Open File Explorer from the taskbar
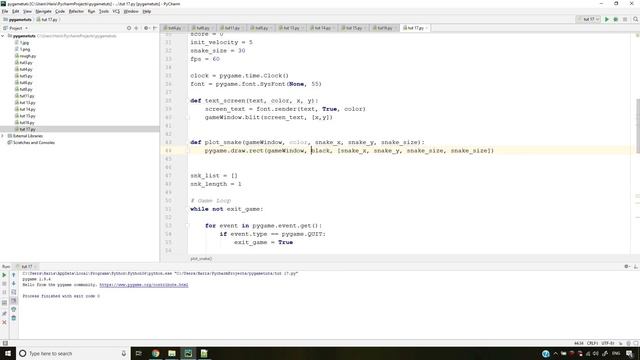Viewport: 640px width, 360px height. click(172, 353)
